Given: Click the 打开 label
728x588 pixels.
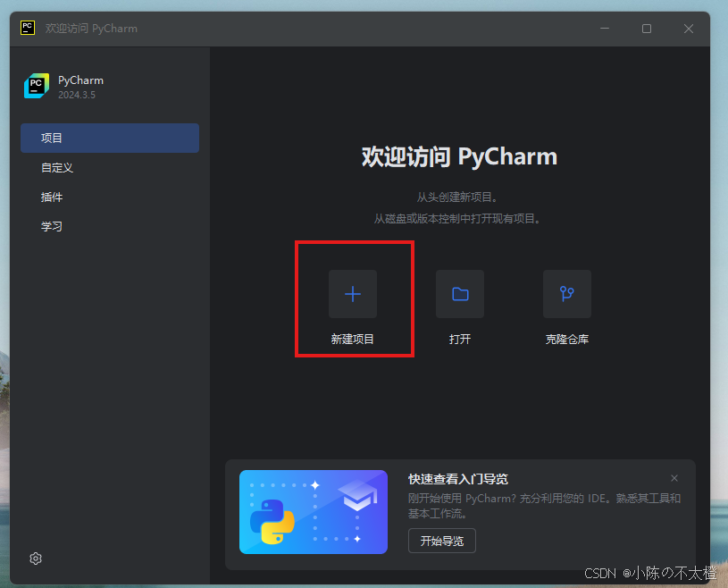Looking at the screenshot, I should 460,339.
